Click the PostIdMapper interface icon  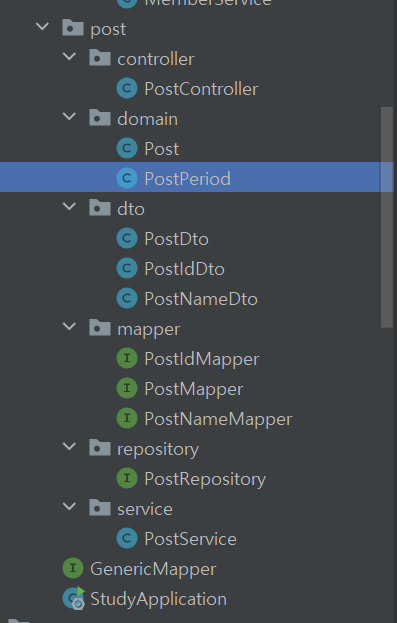[x=127, y=358]
